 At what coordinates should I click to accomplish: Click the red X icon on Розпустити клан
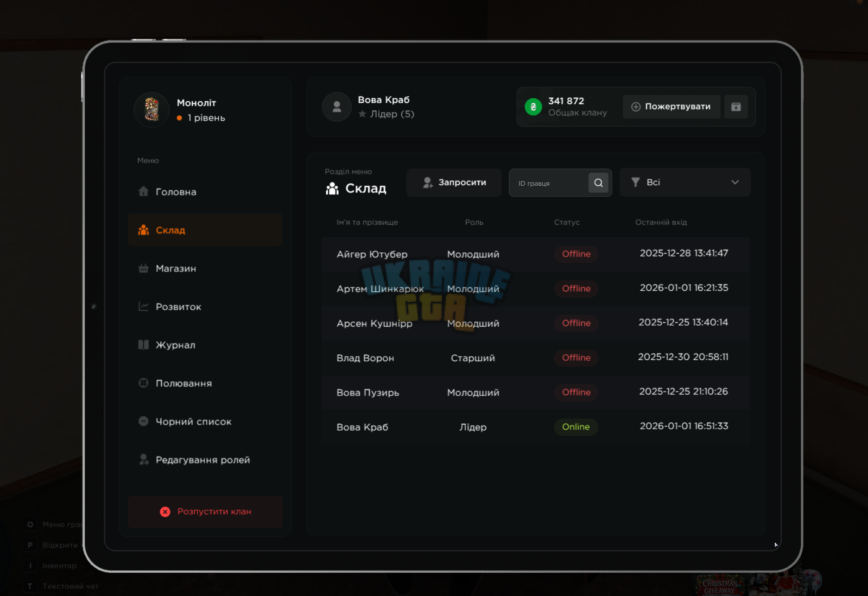coord(165,512)
